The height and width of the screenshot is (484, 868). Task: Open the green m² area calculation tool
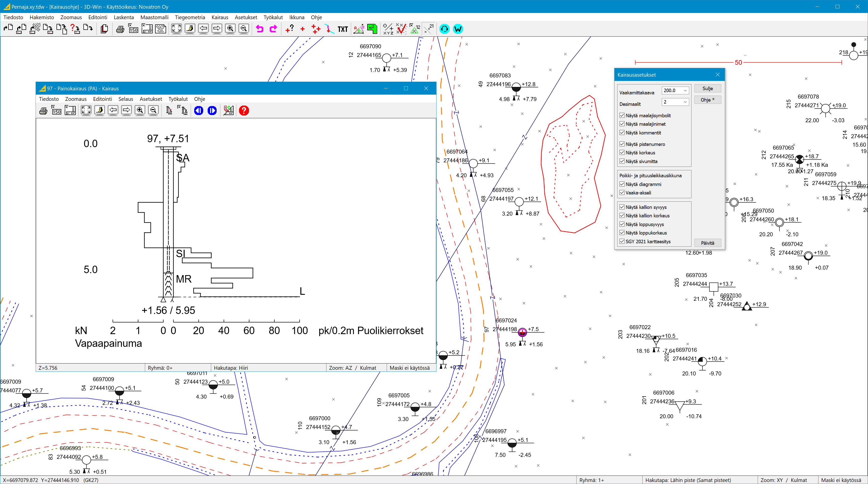[x=372, y=29]
